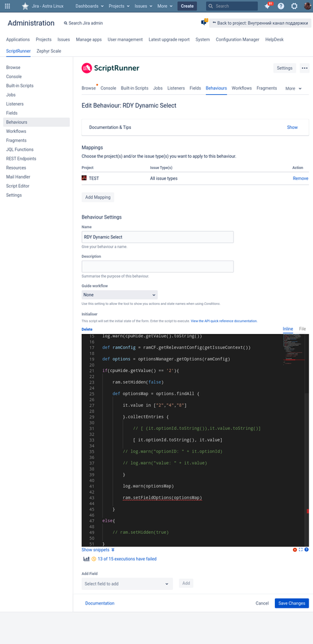Toggle fullscreen editor icon
This screenshot has height=644, width=313.
coord(301,549)
